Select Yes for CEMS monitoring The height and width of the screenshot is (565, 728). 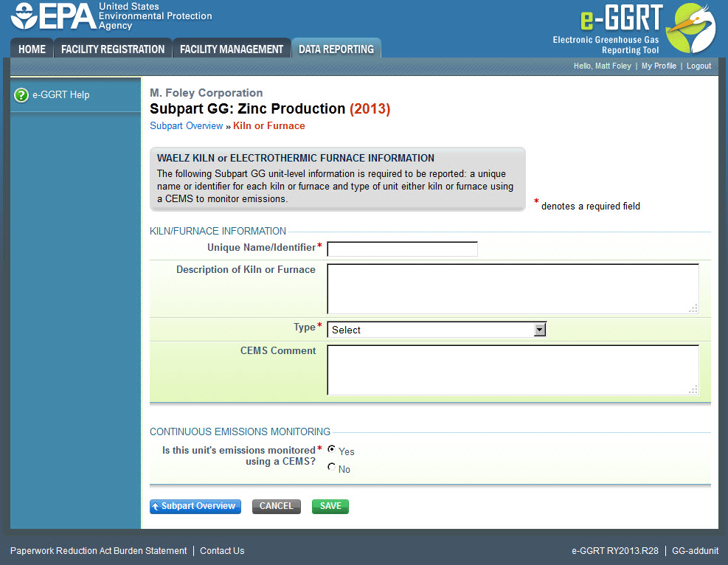click(x=331, y=449)
